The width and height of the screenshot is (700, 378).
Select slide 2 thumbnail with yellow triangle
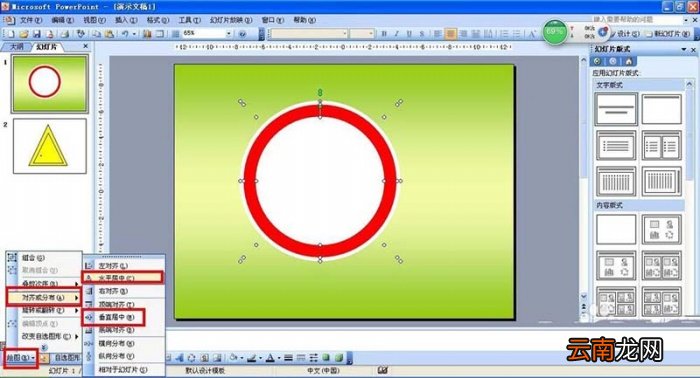50,146
